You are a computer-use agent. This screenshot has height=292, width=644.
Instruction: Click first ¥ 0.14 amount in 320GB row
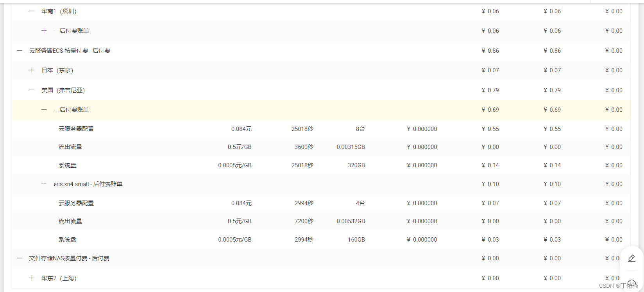point(490,165)
